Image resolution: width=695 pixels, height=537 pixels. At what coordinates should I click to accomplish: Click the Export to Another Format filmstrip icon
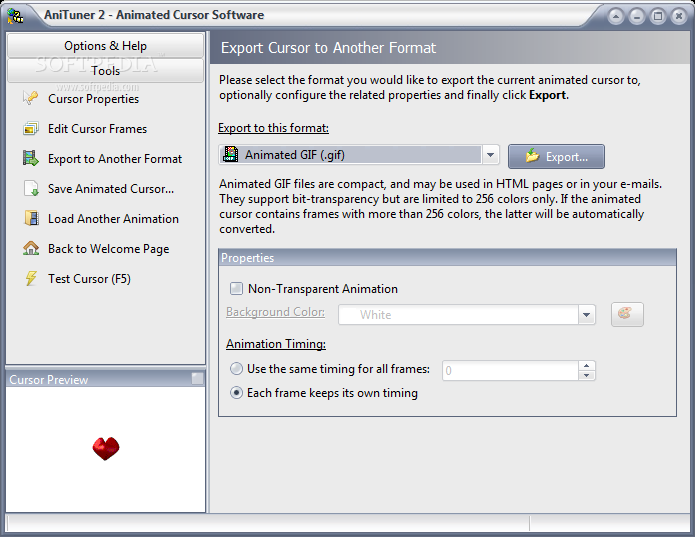tap(31, 158)
